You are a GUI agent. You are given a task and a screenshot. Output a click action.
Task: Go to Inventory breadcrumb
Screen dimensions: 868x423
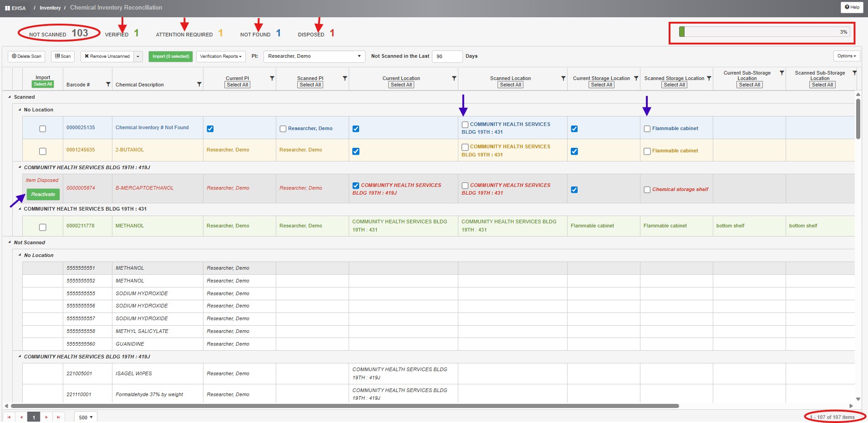tap(50, 8)
